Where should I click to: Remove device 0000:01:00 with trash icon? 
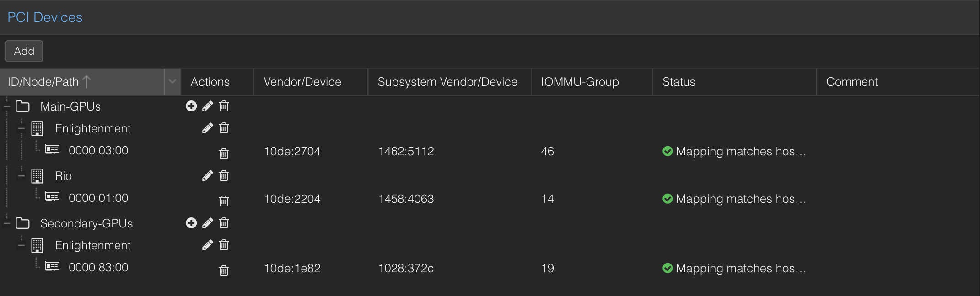(224, 201)
